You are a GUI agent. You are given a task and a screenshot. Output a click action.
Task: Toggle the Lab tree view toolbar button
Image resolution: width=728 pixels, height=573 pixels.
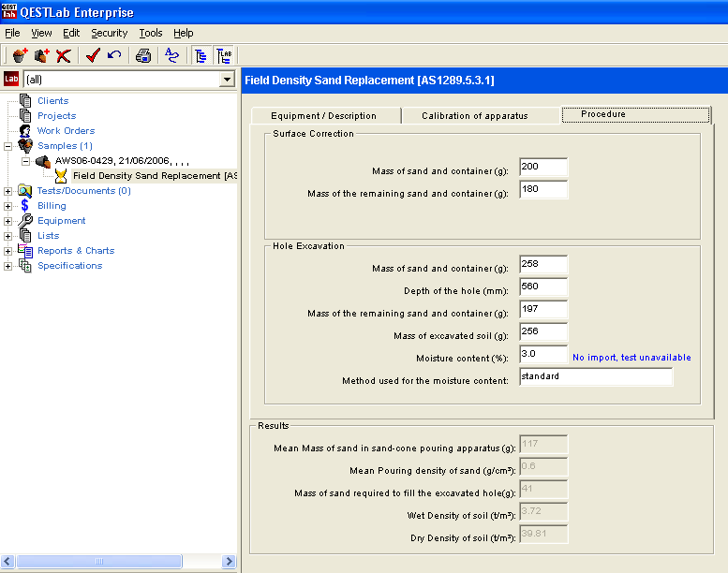pyautogui.click(x=224, y=55)
